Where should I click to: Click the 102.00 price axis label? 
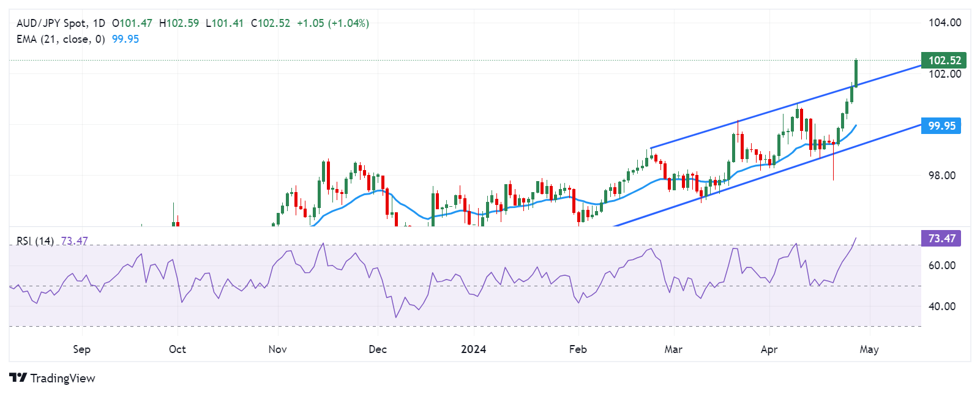point(944,74)
